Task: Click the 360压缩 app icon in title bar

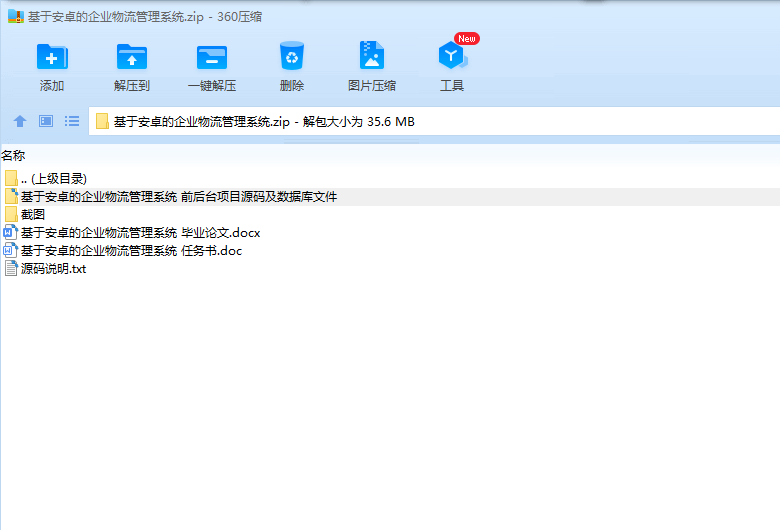Action: point(16,16)
